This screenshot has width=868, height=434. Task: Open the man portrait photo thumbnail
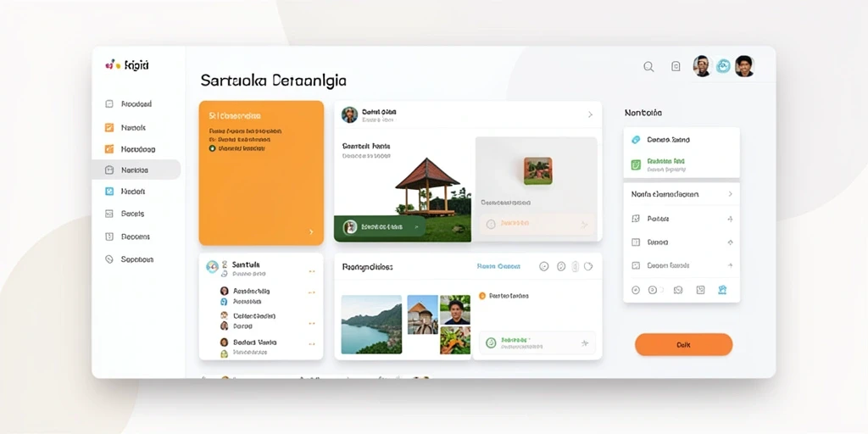point(455,309)
